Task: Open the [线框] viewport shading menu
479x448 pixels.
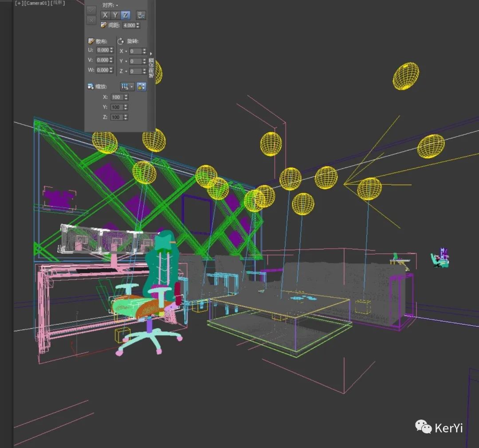Action: [x=57, y=3]
